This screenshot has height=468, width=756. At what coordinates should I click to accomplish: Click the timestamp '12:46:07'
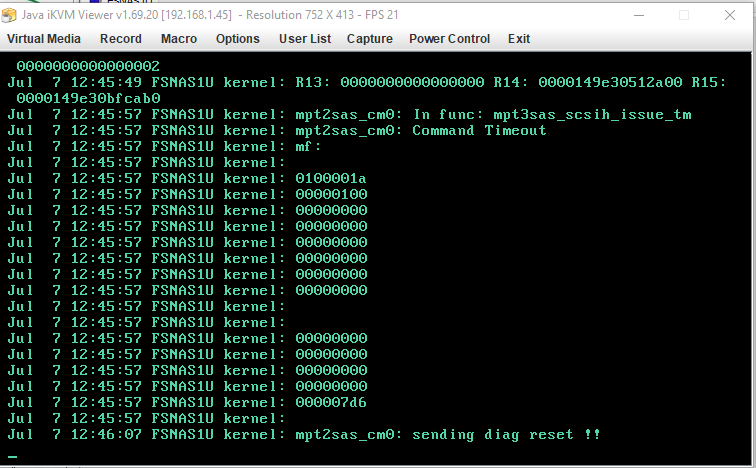pos(106,435)
